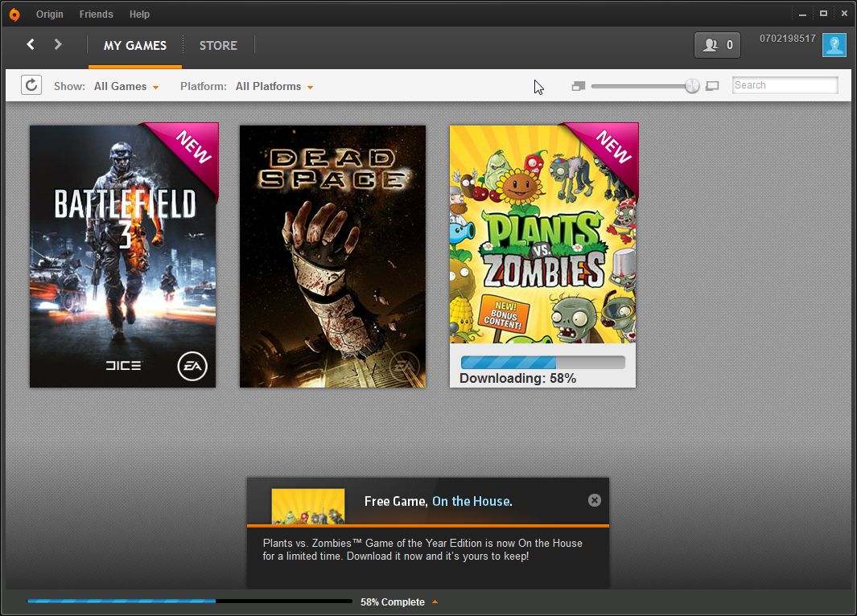Image resolution: width=857 pixels, height=616 pixels.
Task: Click the notification's Plants vs. Zombies thumbnail
Action: [x=308, y=507]
